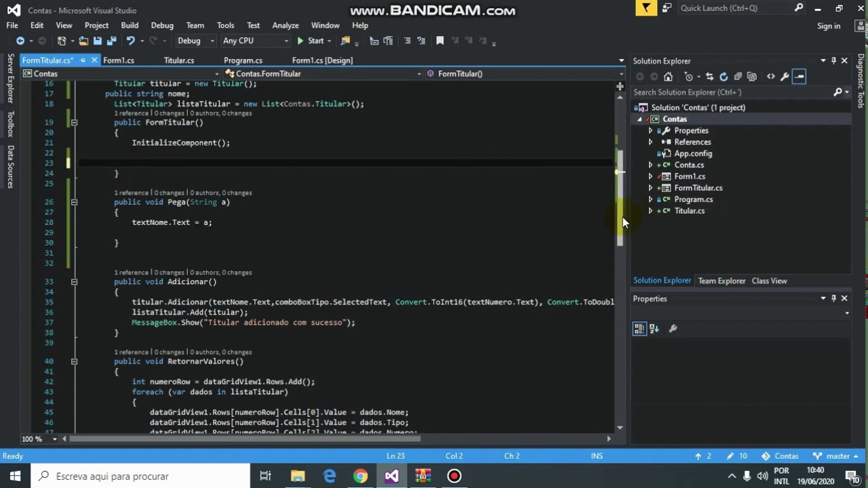868x488 pixels.
Task: Open File Explorer from the taskbar
Action: point(298,476)
